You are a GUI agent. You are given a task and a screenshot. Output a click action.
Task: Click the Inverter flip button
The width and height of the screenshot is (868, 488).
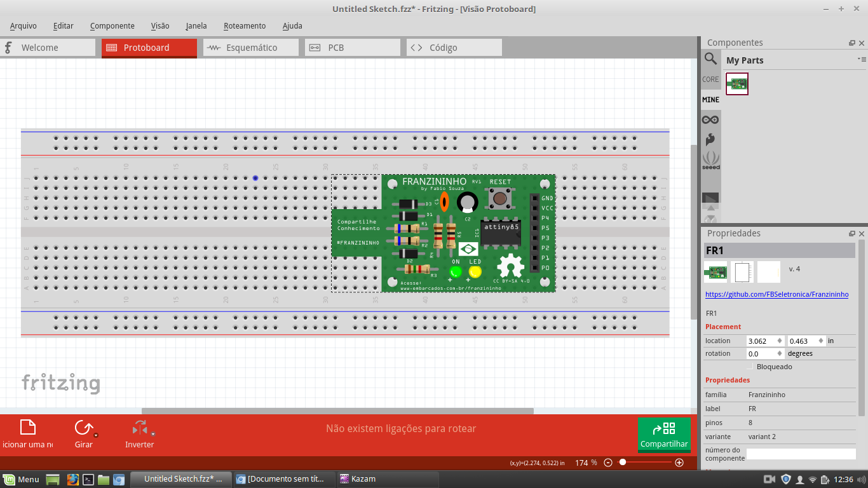point(139,434)
